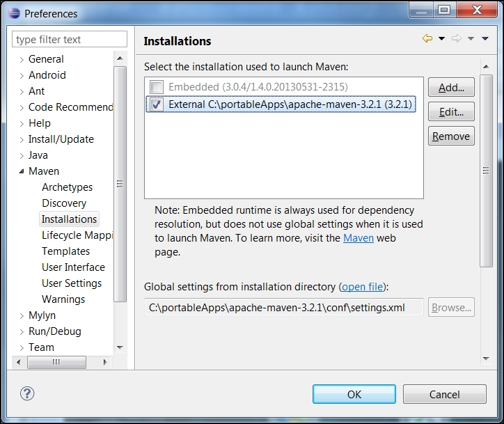Click the help question mark icon
Image resolution: width=504 pixels, height=424 pixels.
pyautogui.click(x=27, y=393)
